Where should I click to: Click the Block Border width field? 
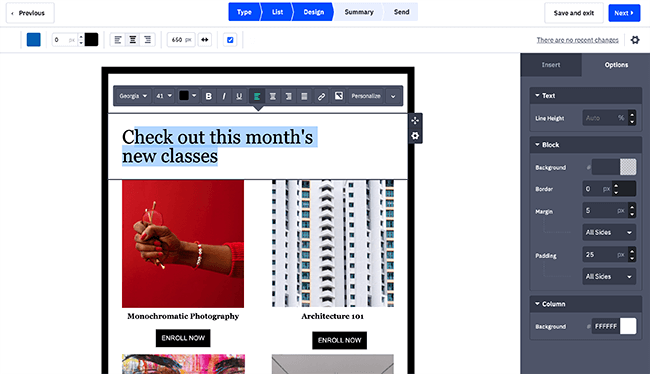(x=597, y=189)
